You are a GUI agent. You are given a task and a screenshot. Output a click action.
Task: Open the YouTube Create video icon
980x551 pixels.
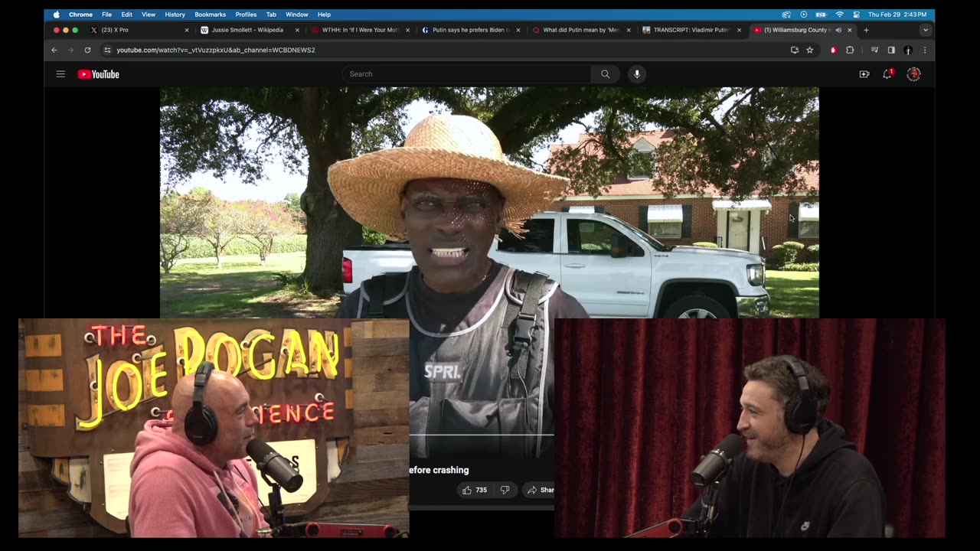tap(864, 74)
